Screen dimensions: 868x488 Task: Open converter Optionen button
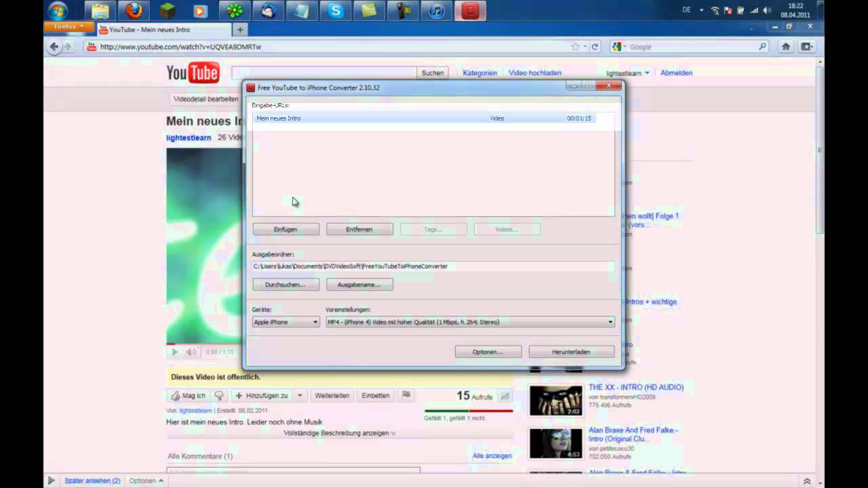tap(488, 352)
